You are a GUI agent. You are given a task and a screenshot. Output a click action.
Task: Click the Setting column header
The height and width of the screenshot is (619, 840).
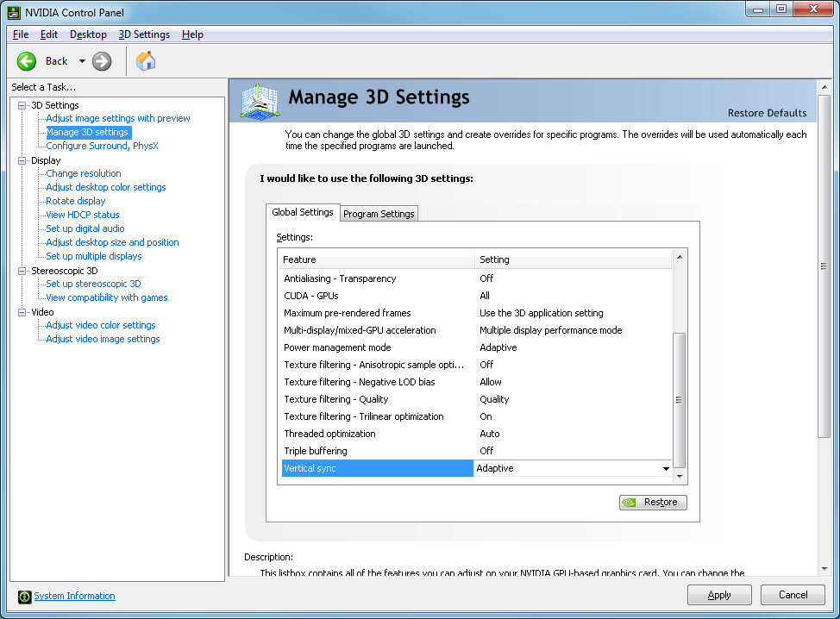(574, 259)
